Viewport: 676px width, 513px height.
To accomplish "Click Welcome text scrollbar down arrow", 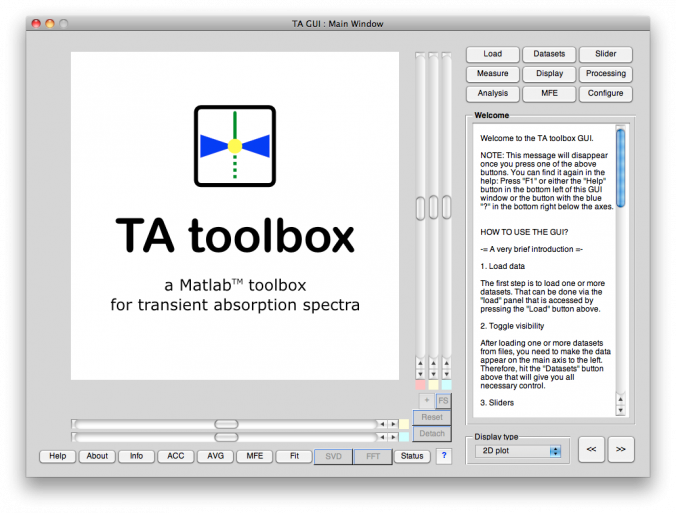I will click(x=620, y=410).
